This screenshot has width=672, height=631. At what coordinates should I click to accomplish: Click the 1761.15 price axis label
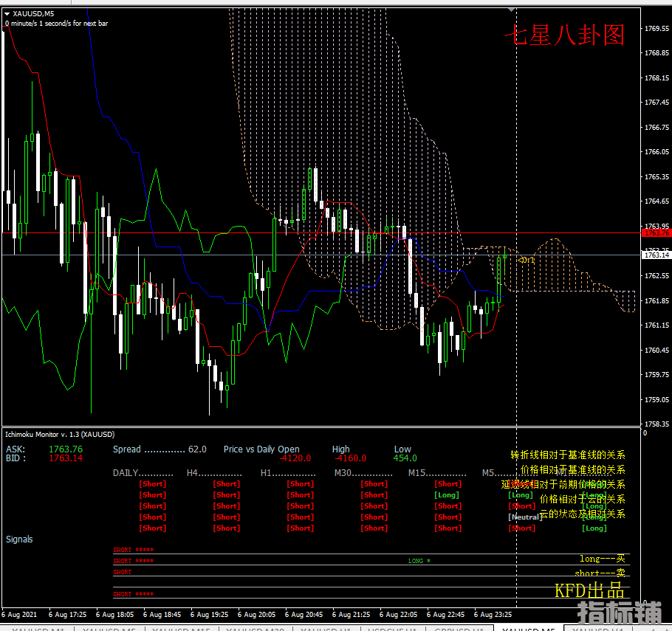(656, 325)
